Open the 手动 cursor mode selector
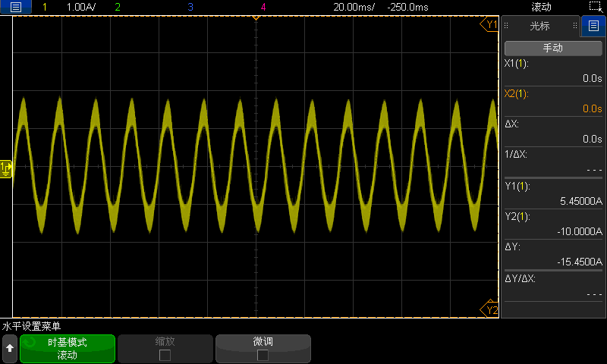This screenshot has width=607, height=364. tap(552, 48)
